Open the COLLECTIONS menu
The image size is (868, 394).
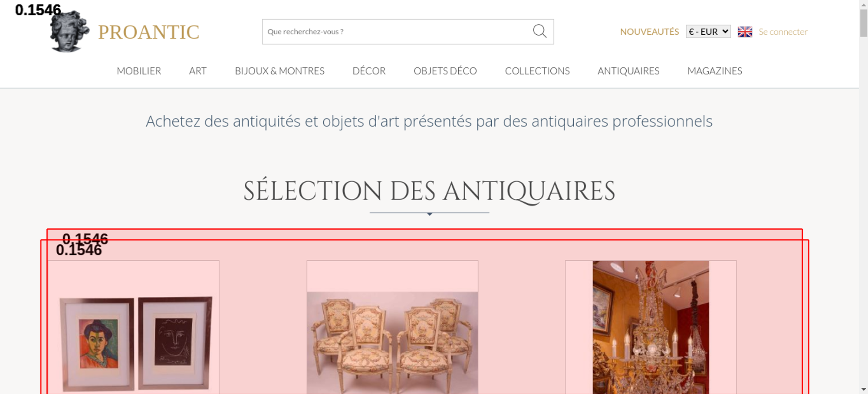point(537,71)
